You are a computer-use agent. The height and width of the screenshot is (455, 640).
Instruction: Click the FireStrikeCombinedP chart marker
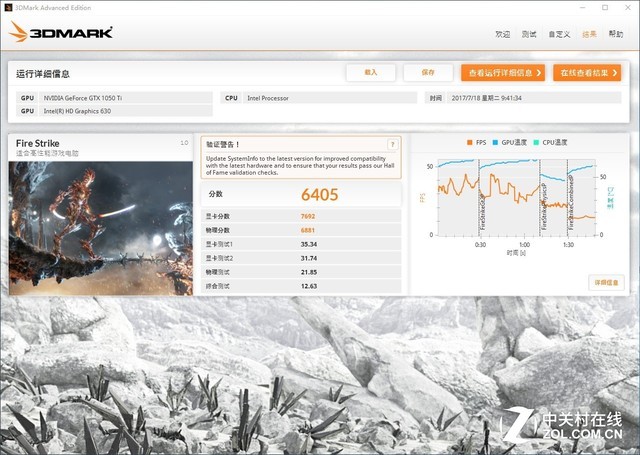point(571,203)
